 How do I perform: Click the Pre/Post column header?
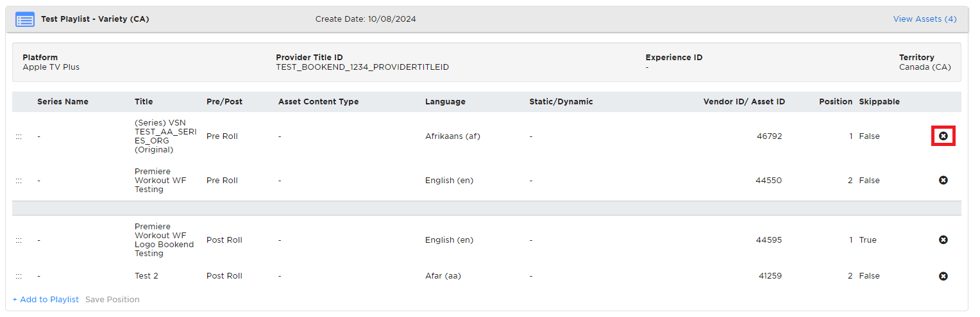coord(224,102)
